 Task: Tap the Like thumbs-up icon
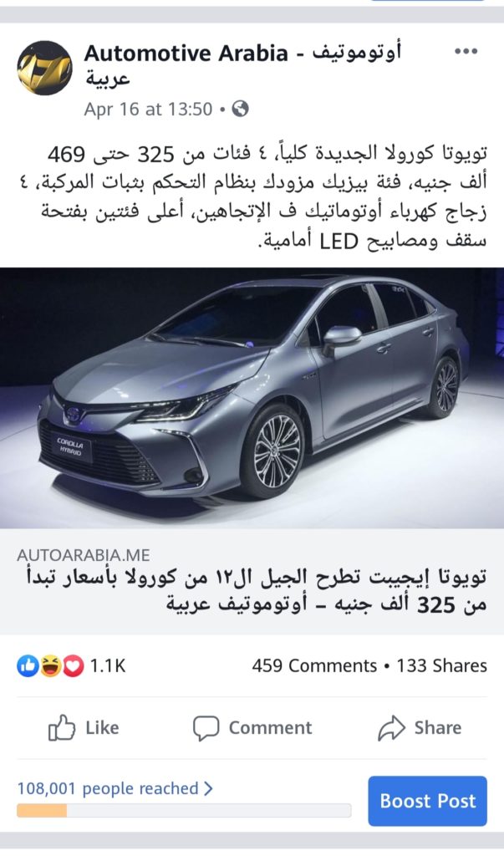point(62,727)
